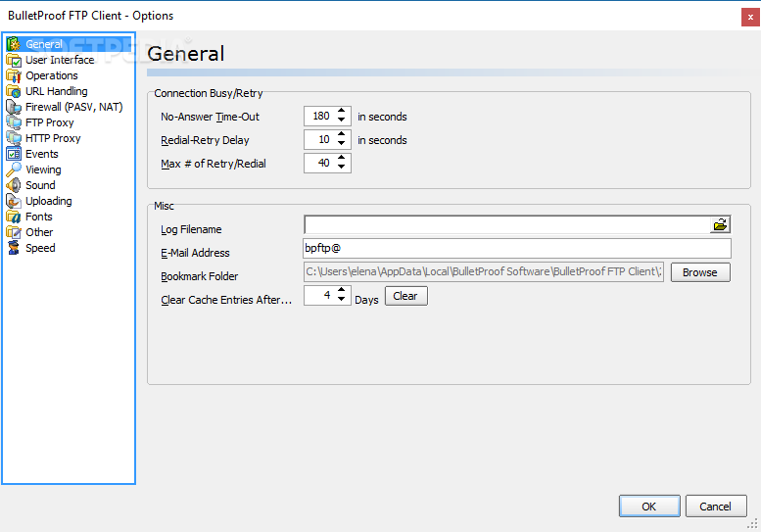
Task: Click the No-Answer Time-Out number field
Action: (320, 116)
